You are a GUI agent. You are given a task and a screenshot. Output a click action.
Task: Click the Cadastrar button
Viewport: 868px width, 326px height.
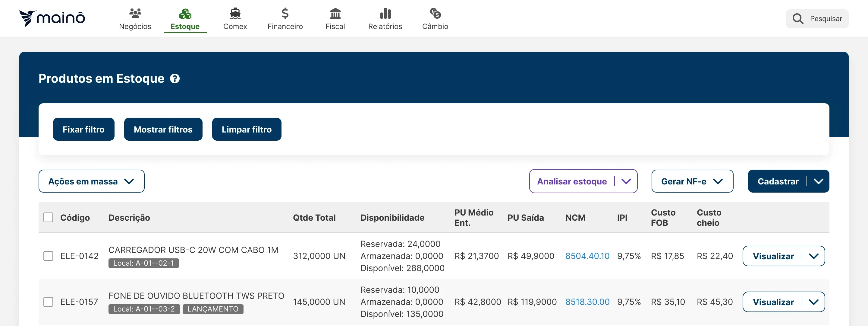[778, 181]
